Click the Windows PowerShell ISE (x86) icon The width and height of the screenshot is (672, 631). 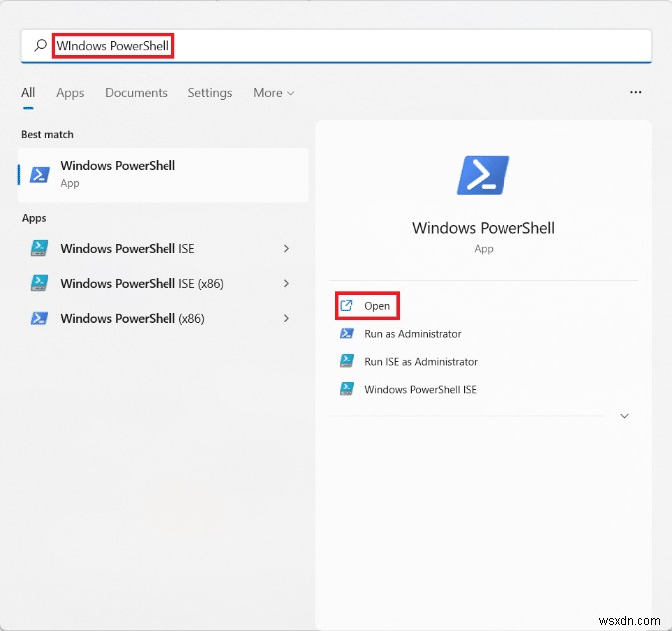40,283
